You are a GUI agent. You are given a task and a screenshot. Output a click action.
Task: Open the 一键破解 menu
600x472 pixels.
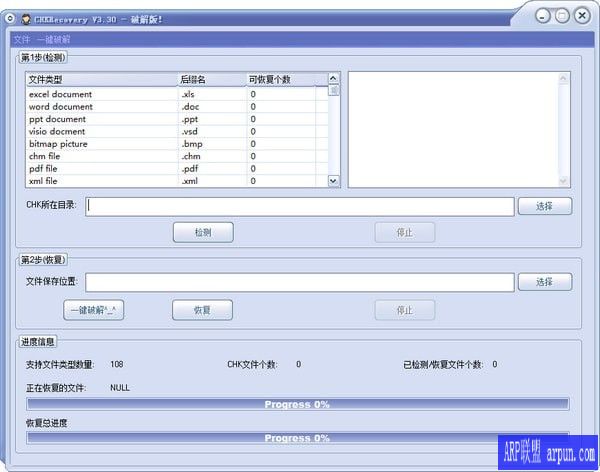[x=54, y=39]
